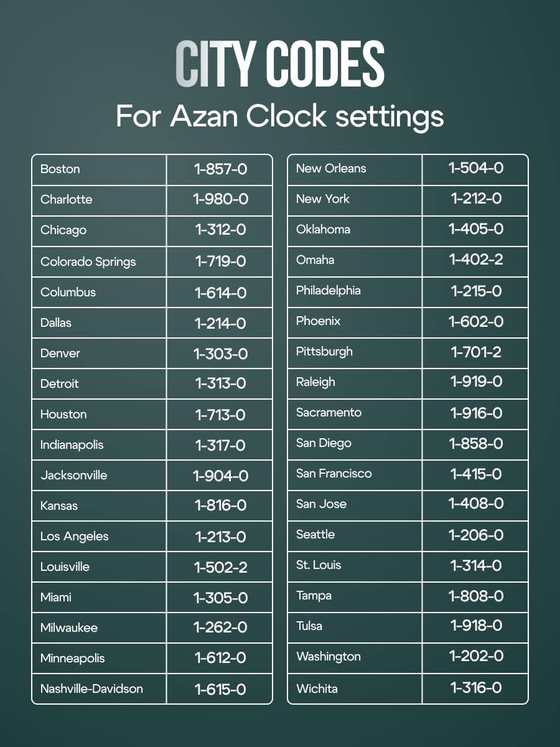Click the Colorado Springs row label
The image size is (560, 747).
click(88, 261)
